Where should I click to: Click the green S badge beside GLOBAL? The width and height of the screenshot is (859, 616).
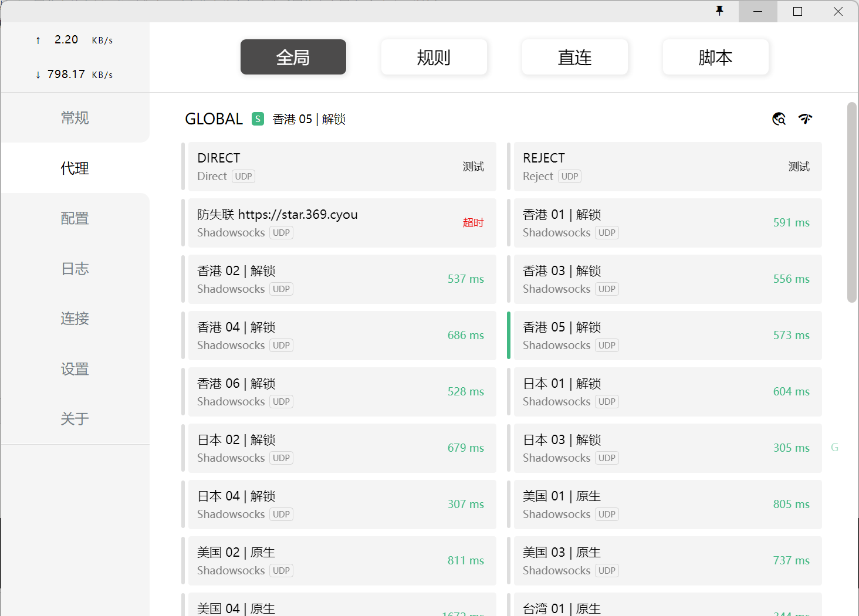tap(258, 119)
